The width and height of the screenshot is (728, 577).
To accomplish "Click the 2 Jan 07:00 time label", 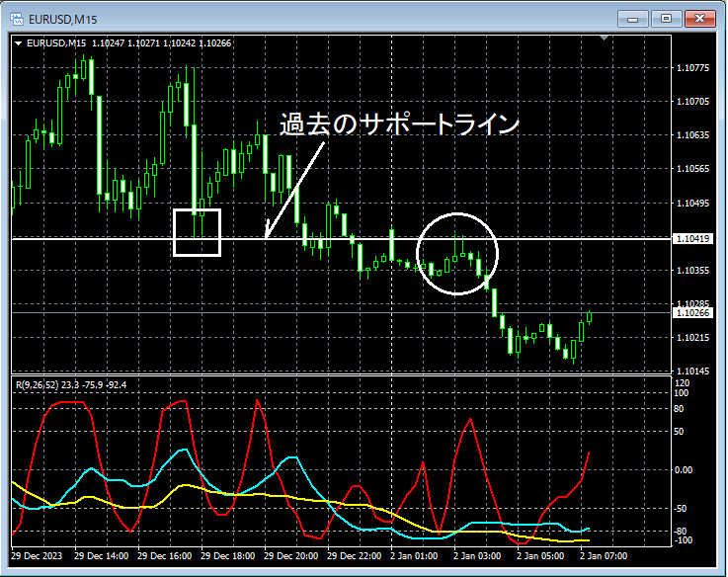I will point(604,555).
